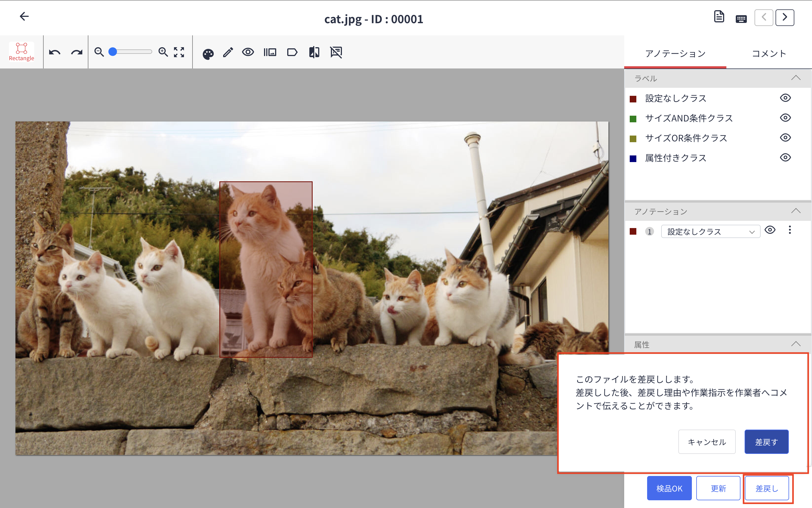Viewport: 812px width, 508px height.
Task: Click the redo arrow icon
Action: pos(77,52)
